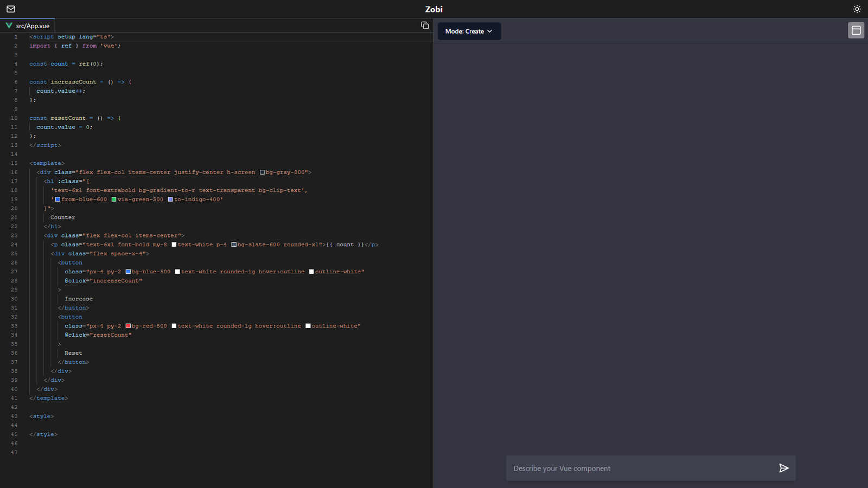This screenshot has width=868, height=488.
Task: Click the bg-slate-600 color swatch
Action: coord(234,245)
